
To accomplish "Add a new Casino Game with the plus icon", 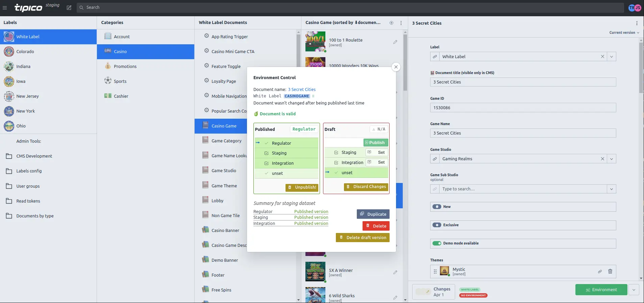I will [x=391, y=23].
